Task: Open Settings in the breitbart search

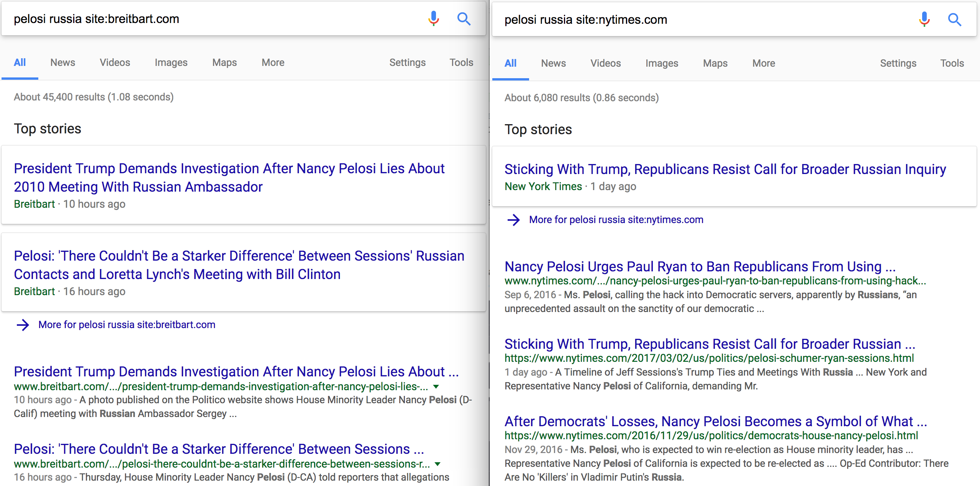Action: (407, 62)
